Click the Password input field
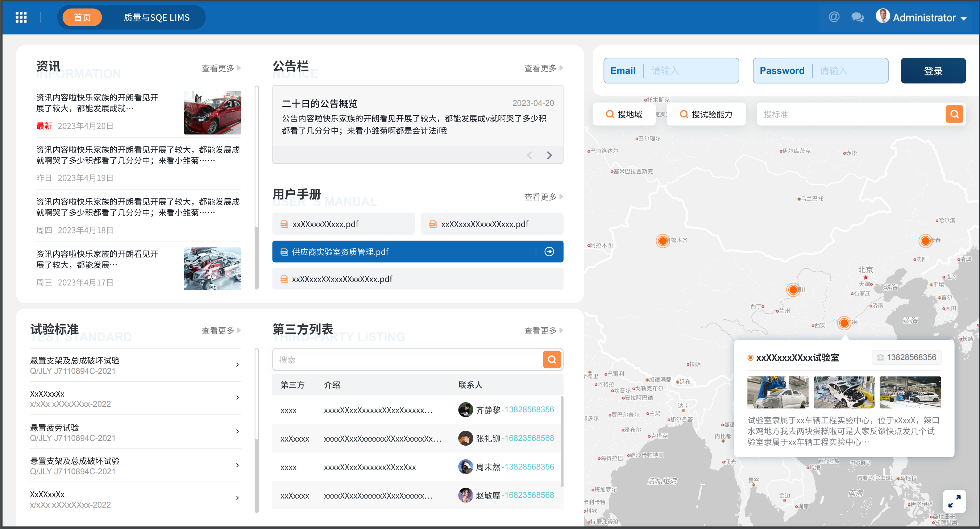Screen dimensions: 980x529 (820, 71)
